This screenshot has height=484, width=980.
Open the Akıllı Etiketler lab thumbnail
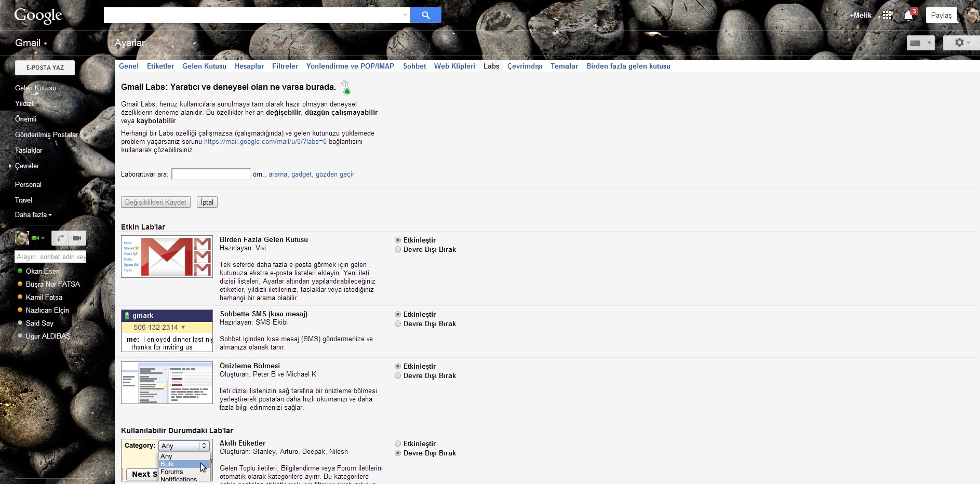tap(167, 461)
